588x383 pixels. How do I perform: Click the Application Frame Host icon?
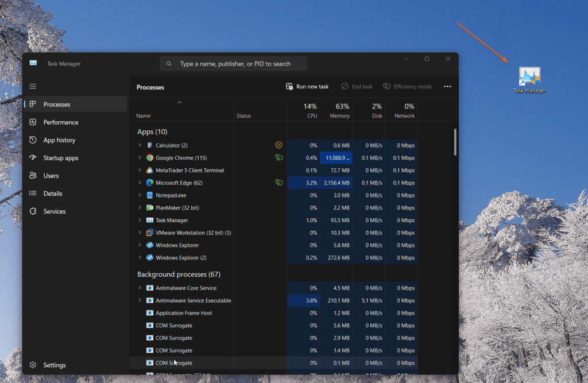[150, 313]
